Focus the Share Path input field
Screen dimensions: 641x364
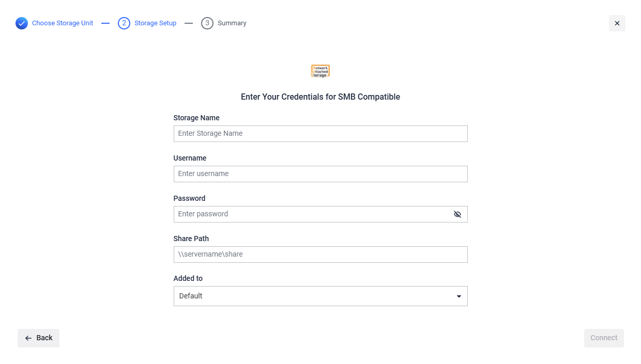320,255
